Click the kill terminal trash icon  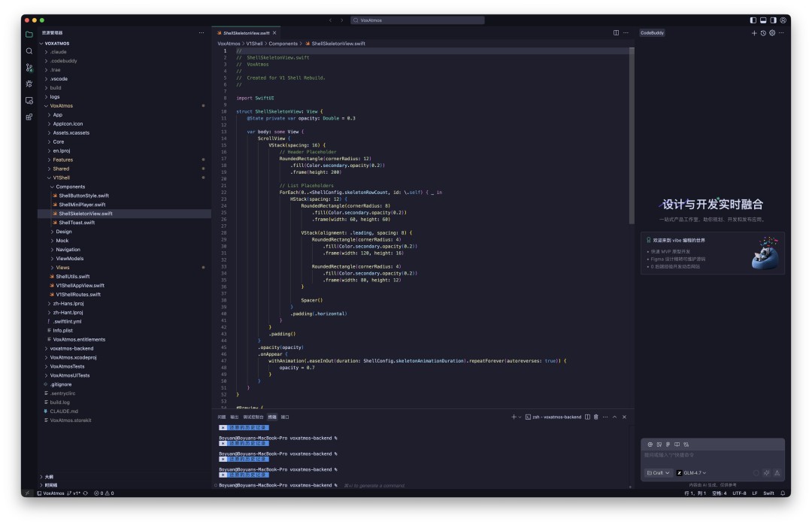pyautogui.click(x=596, y=417)
